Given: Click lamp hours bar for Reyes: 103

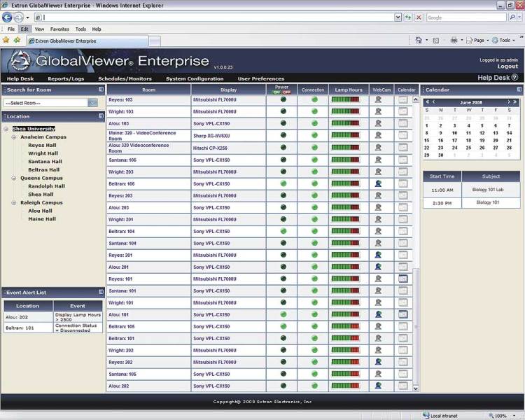Looking at the screenshot, I should pos(345,99).
